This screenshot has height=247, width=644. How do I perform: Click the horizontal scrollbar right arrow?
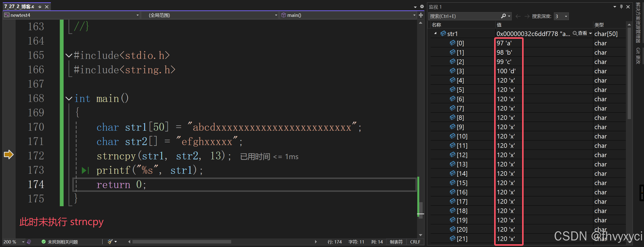click(x=316, y=242)
